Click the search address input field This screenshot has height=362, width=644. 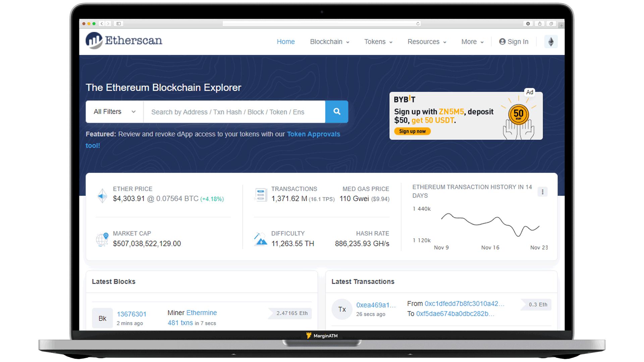point(234,112)
